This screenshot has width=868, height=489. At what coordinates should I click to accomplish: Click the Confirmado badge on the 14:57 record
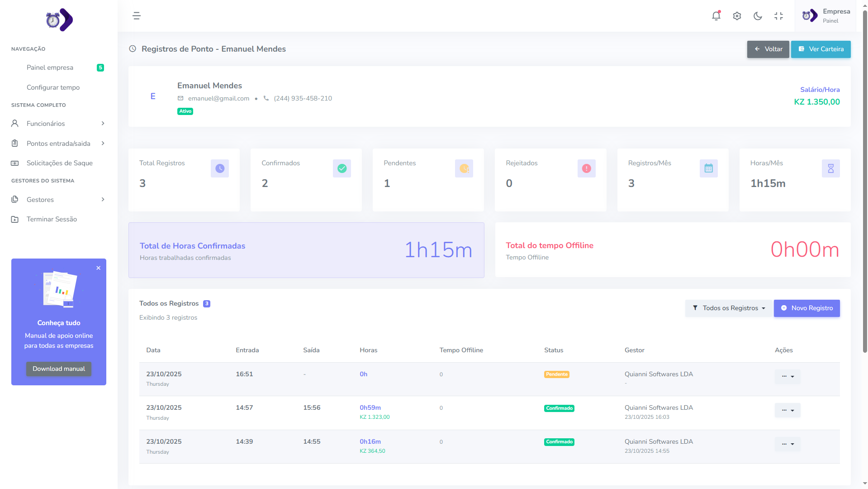559,408
